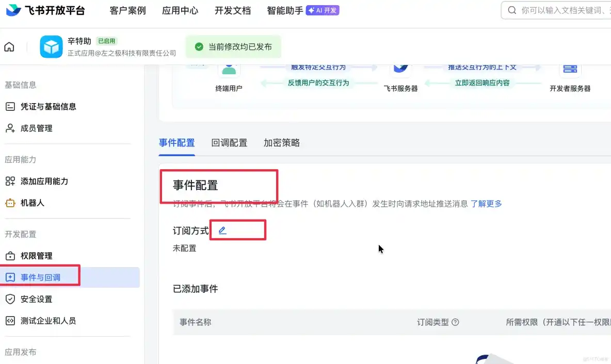Edit 订阅方式 with the pencil icon
The image size is (611, 364).
(x=222, y=230)
